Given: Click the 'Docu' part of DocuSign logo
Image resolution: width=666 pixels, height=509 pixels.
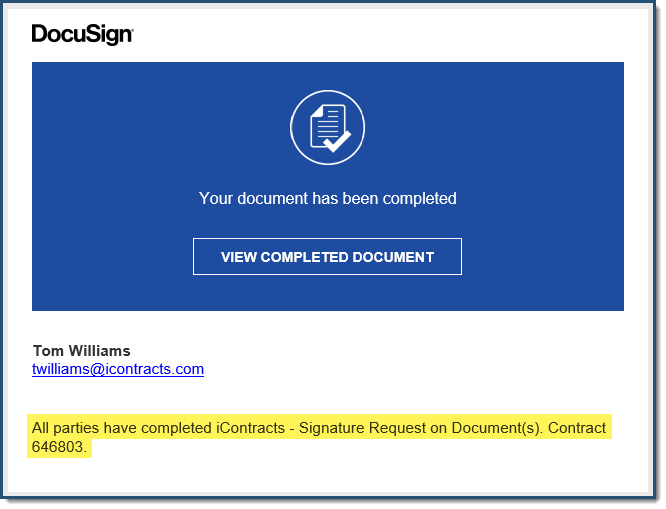Looking at the screenshot, I should pyautogui.click(x=61, y=34).
